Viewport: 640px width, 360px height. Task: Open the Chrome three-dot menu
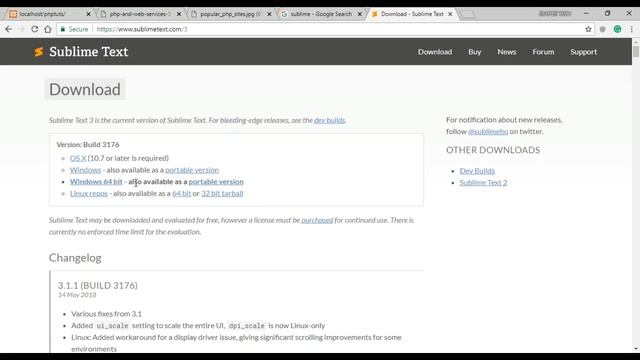(631, 29)
